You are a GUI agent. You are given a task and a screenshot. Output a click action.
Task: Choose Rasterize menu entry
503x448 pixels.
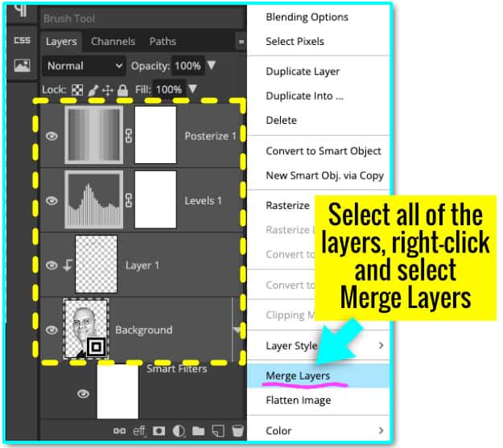coord(287,205)
